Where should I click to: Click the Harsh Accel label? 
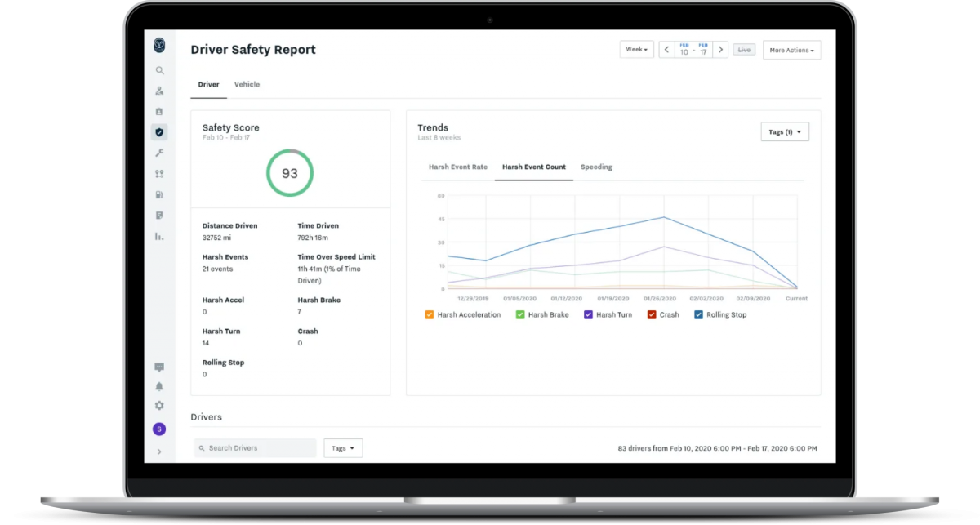click(223, 300)
